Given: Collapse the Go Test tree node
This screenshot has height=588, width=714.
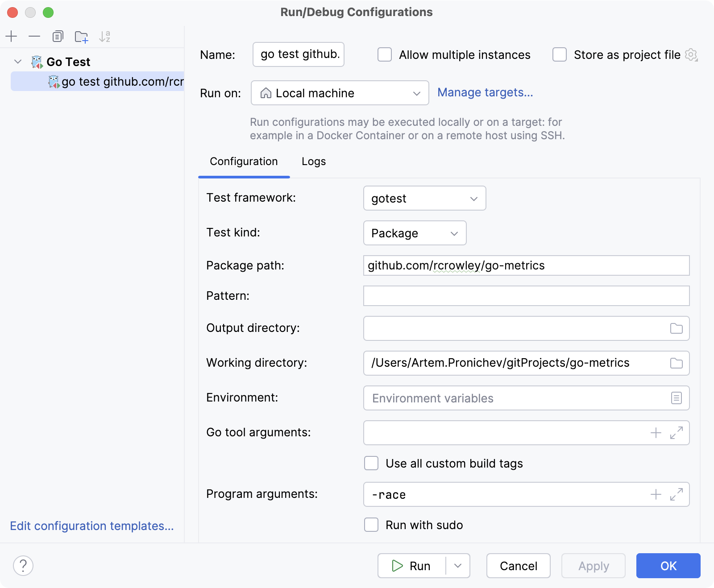Looking at the screenshot, I should [17, 62].
